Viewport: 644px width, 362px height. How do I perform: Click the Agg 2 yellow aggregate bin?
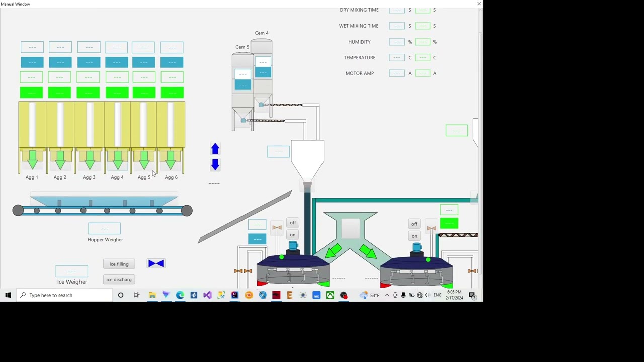[60, 126]
